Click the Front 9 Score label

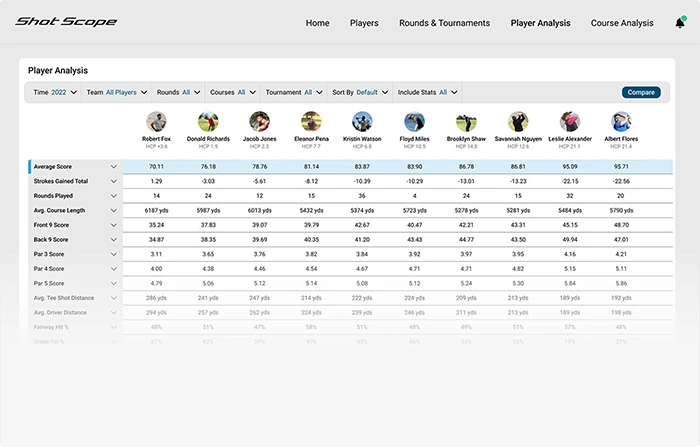[51, 225]
